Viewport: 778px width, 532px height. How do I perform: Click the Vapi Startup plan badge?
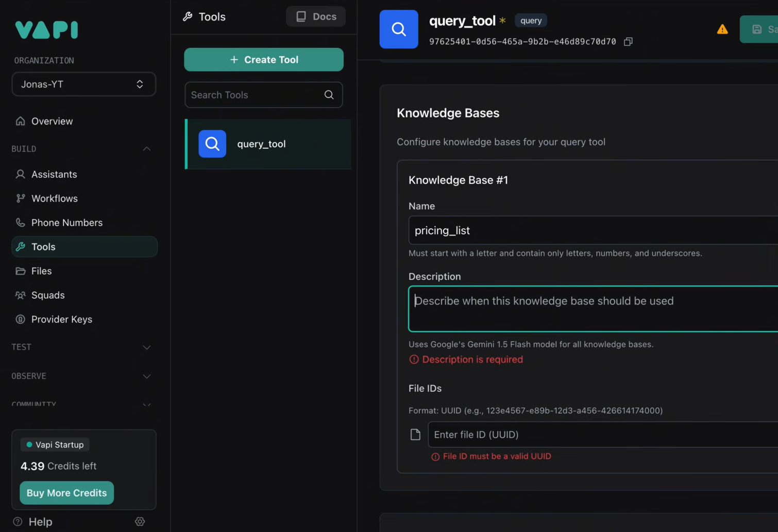click(x=55, y=444)
